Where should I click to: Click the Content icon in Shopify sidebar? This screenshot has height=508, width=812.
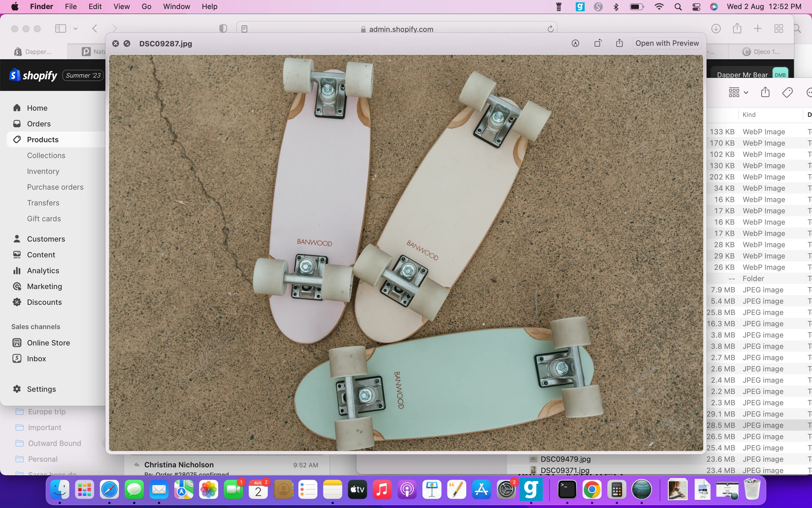17,254
